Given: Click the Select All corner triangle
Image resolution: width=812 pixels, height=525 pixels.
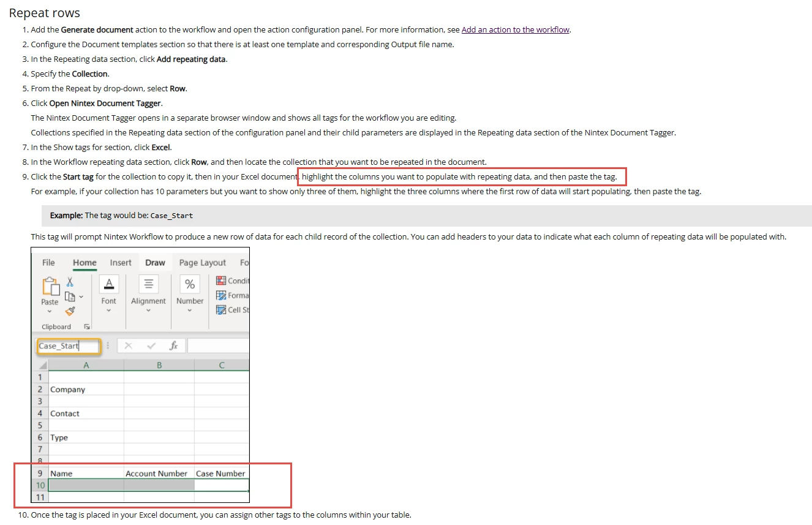Looking at the screenshot, I should click(x=43, y=365).
